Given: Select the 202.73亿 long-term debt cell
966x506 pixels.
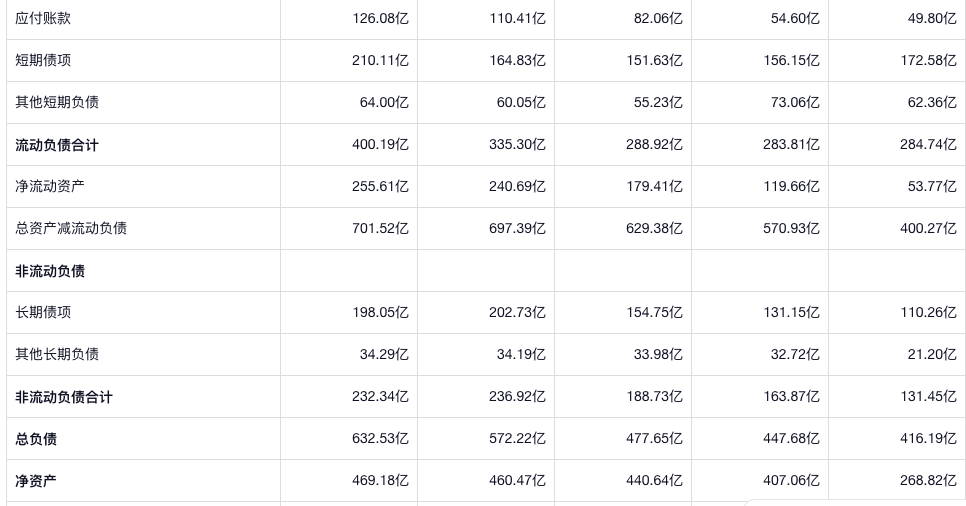Looking at the screenshot, I should (517, 312).
